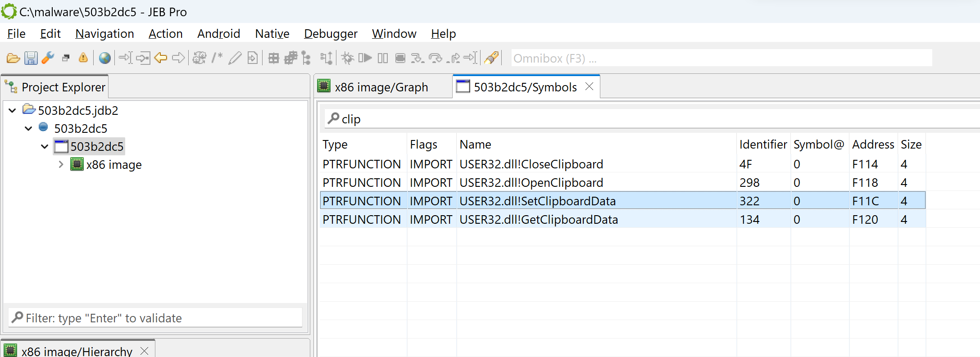
Task: Close the 503b2dc5/Symbols tab
Action: [589, 86]
